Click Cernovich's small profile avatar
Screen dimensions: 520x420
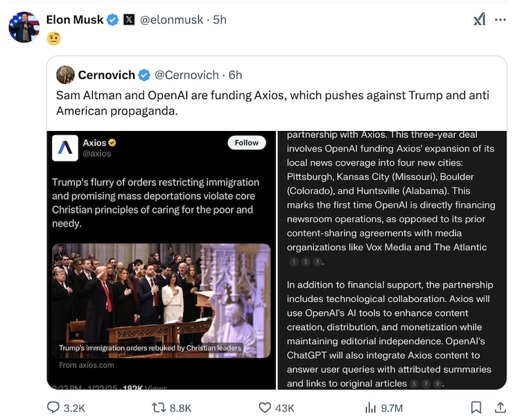click(65, 75)
